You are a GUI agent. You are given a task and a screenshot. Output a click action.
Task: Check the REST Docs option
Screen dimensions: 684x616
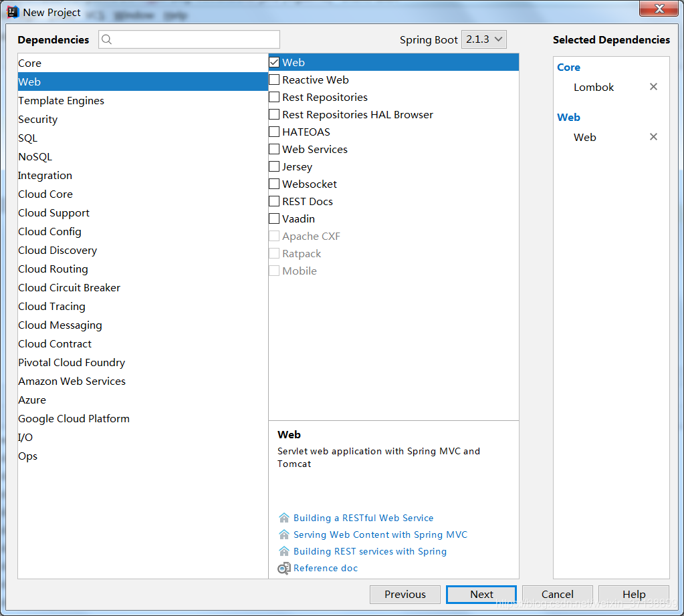pos(274,201)
